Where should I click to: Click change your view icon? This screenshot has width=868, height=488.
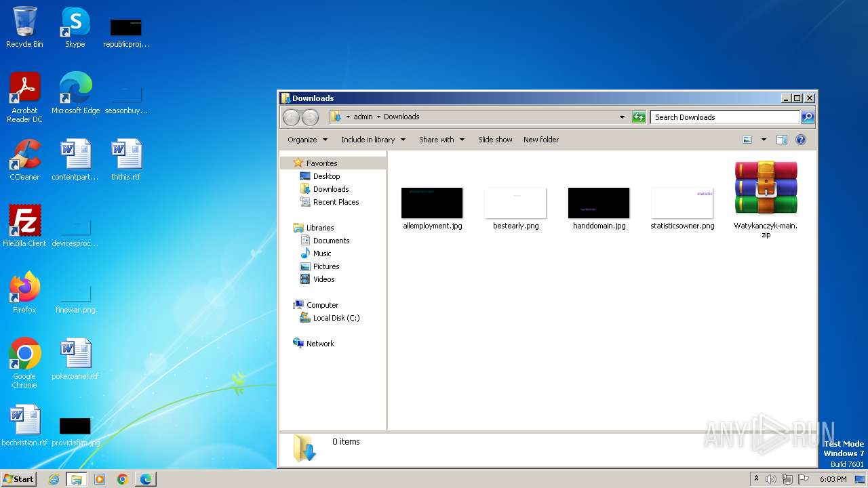[747, 140]
